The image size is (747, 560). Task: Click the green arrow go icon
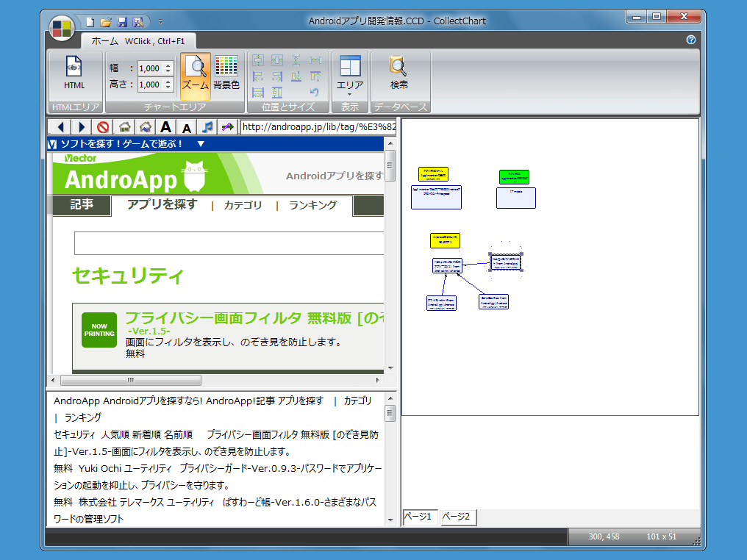click(228, 127)
